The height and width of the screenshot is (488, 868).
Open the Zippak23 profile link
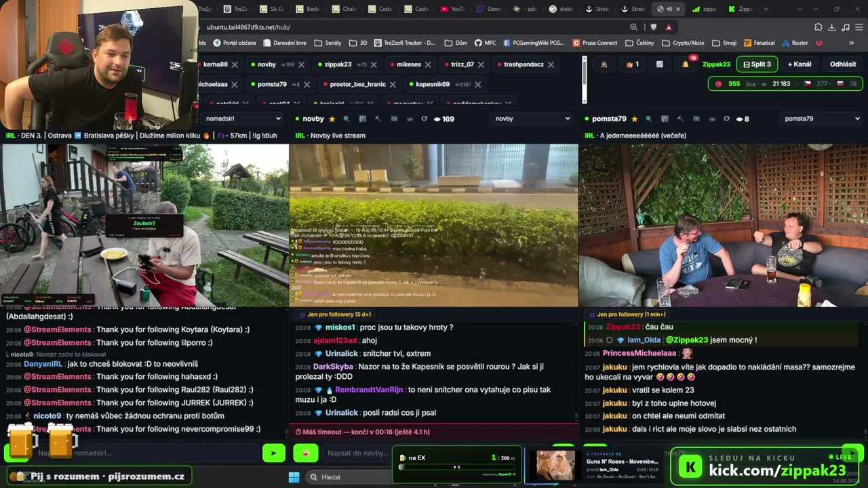pyautogui.click(x=716, y=64)
